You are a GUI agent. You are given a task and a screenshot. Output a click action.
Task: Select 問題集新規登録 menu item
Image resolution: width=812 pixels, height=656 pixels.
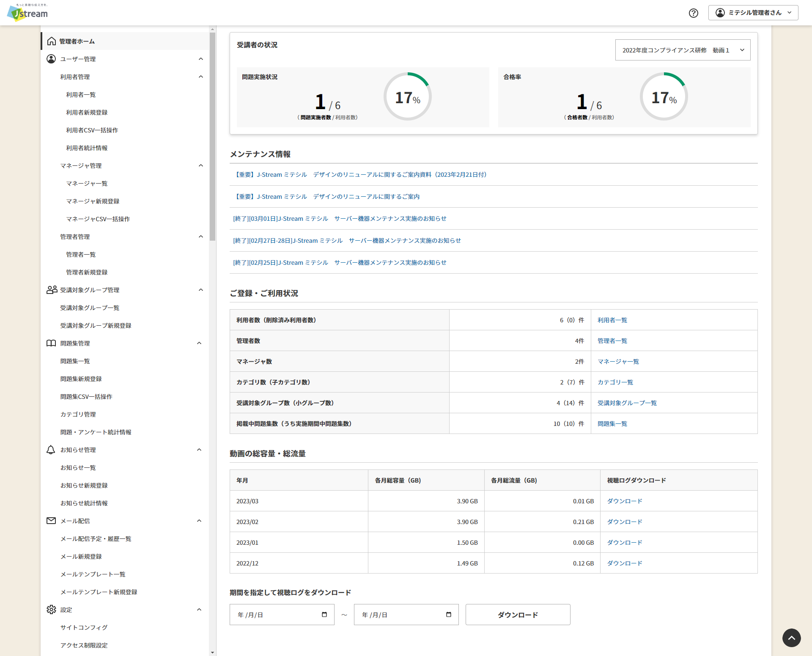coord(81,379)
